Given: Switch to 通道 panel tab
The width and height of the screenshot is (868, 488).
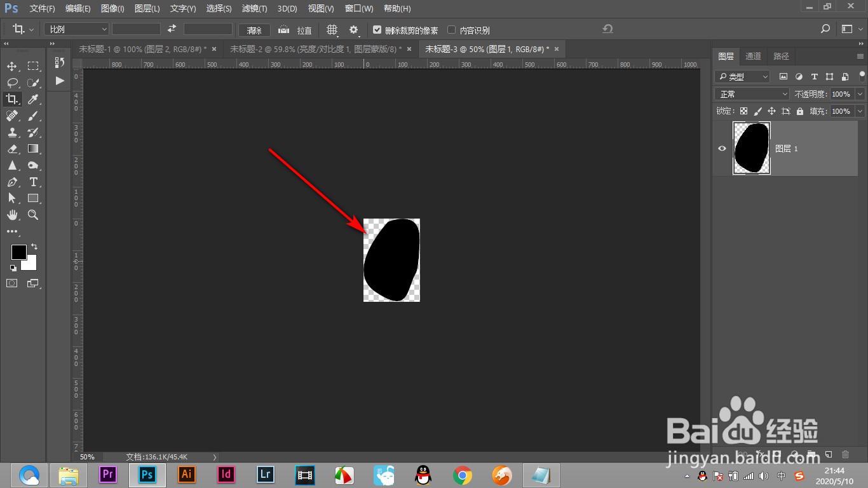Looking at the screenshot, I should pyautogui.click(x=754, y=57).
